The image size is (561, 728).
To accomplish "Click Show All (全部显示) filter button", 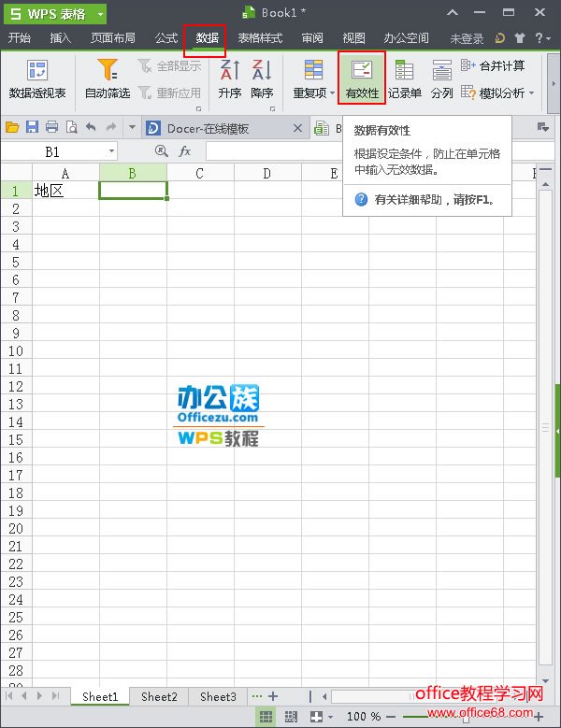I will (169, 66).
